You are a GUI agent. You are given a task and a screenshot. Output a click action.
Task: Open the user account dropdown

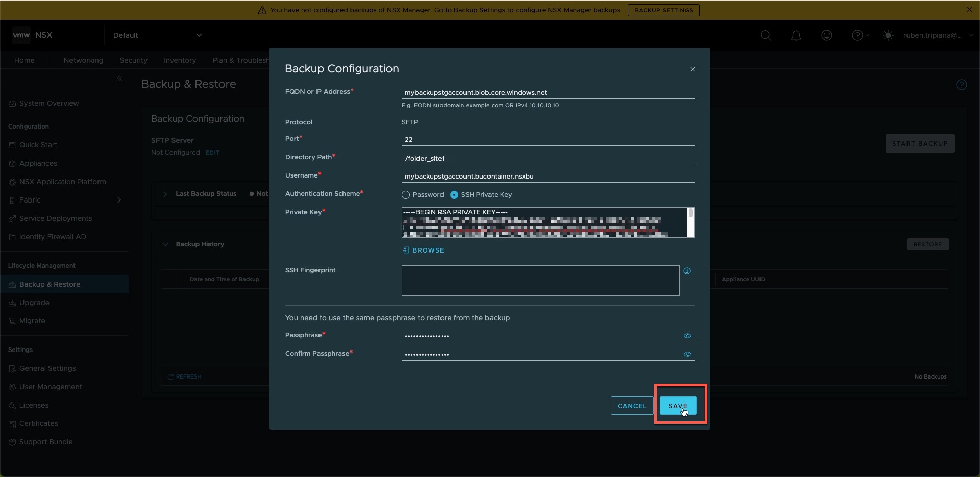point(938,35)
